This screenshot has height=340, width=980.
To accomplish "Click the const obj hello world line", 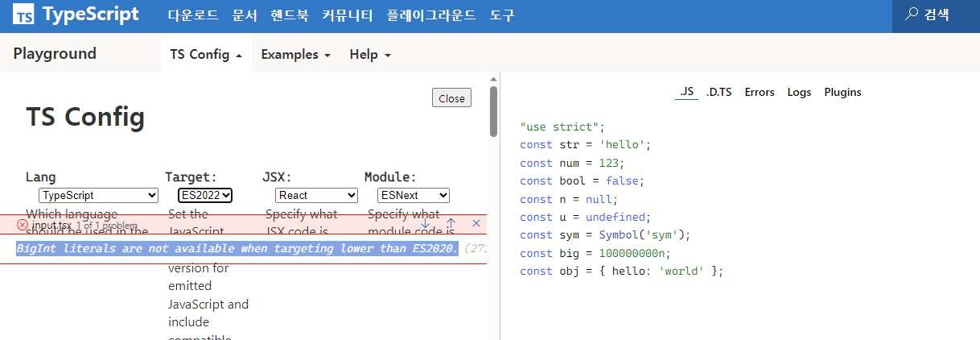I will (622, 272).
